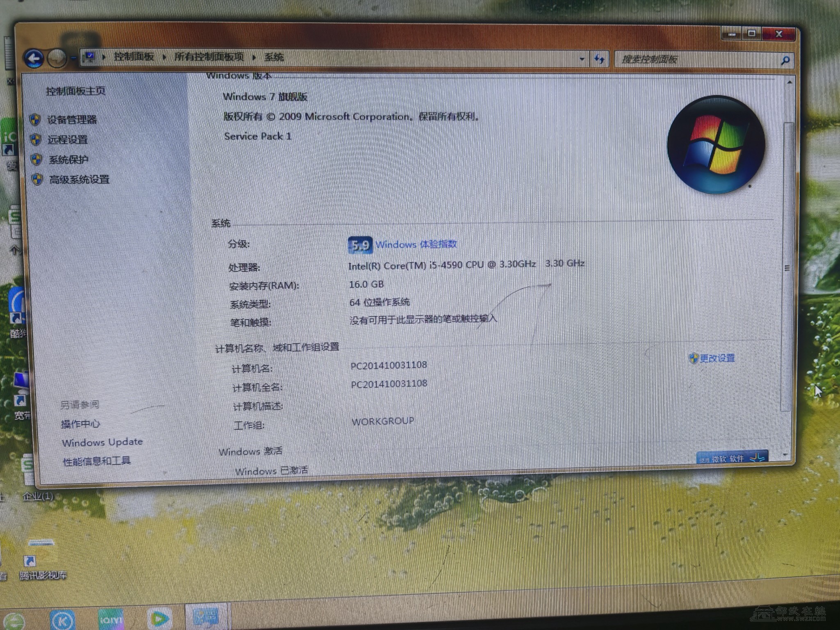Open the iQIYI app in the taskbar
The height and width of the screenshot is (630, 840).
pos(111,619)
